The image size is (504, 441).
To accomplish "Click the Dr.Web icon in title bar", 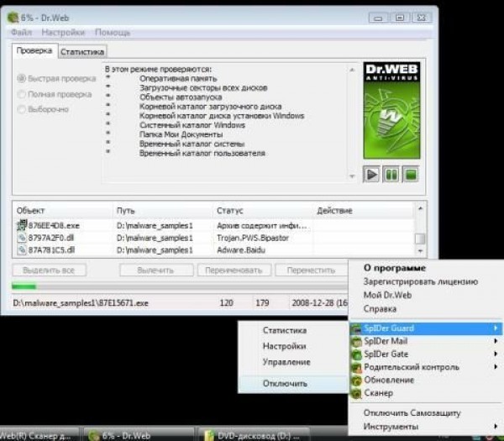I will 13,18.
